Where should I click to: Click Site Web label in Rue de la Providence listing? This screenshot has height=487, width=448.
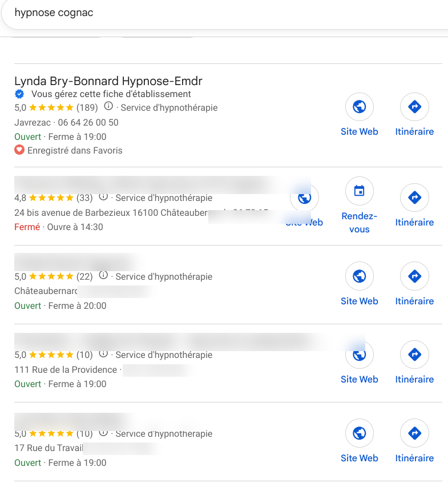(359, 380)
